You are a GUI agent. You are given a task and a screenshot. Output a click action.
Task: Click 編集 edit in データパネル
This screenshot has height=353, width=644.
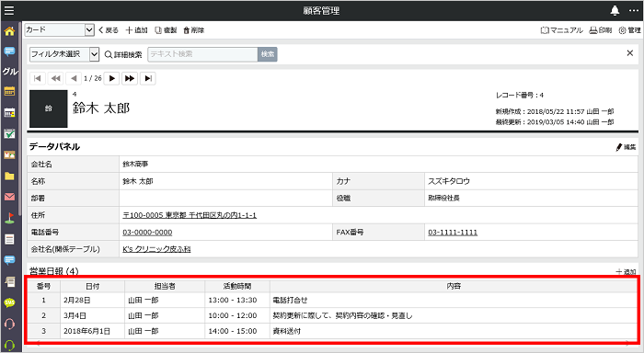coord(626,147)
